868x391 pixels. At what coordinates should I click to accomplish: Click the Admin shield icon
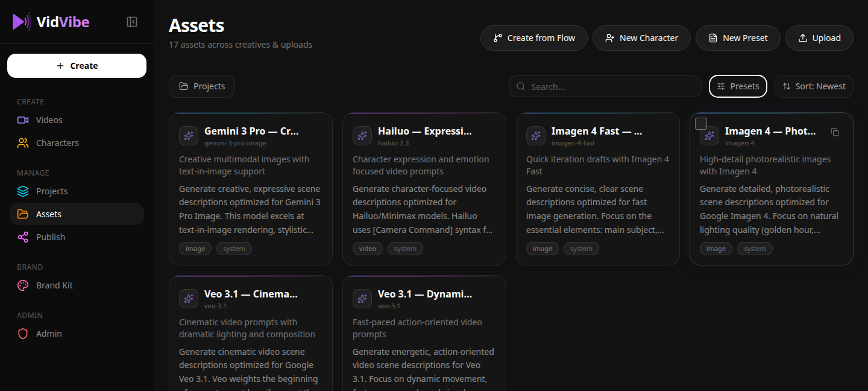pos(23,334)
